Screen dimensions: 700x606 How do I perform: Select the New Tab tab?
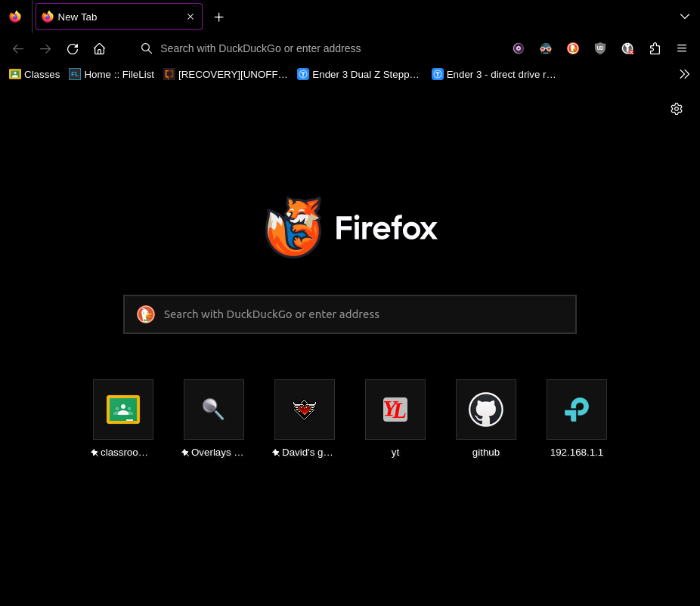[119, 17]
